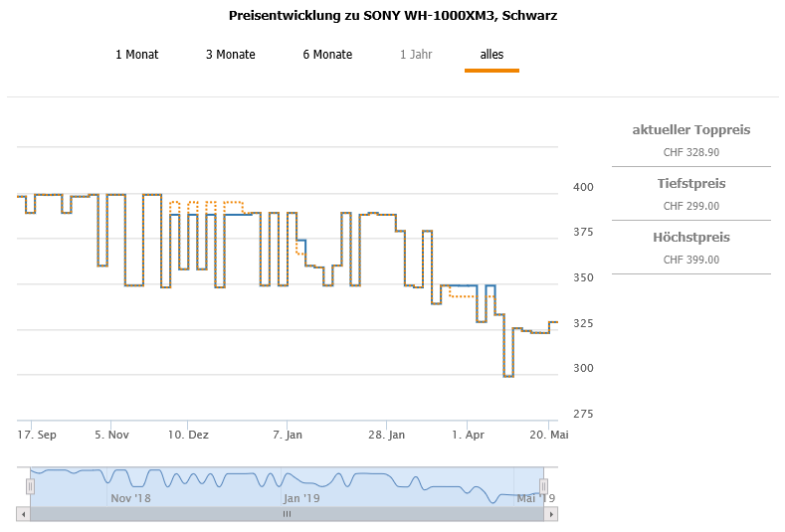Screen dimensions: 785x532
Task: Click the horizontal scrollbar grip in navigator
Action: (x=287, y=514)
